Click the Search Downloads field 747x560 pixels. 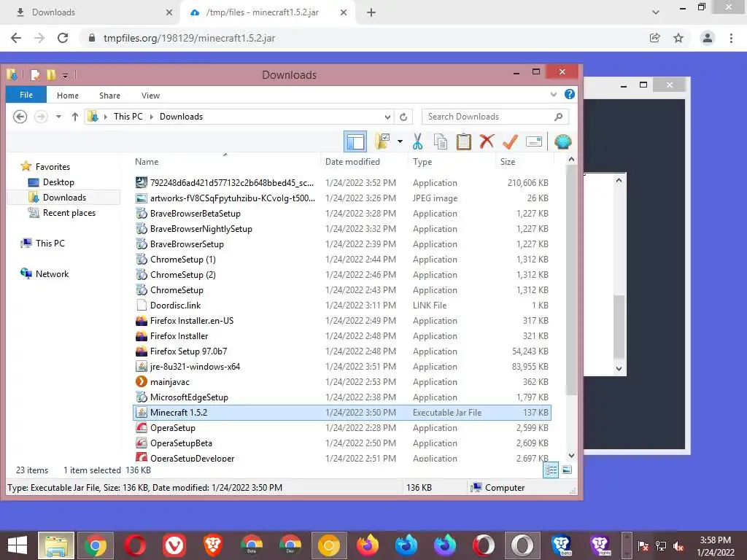click(x=495, y=117)
